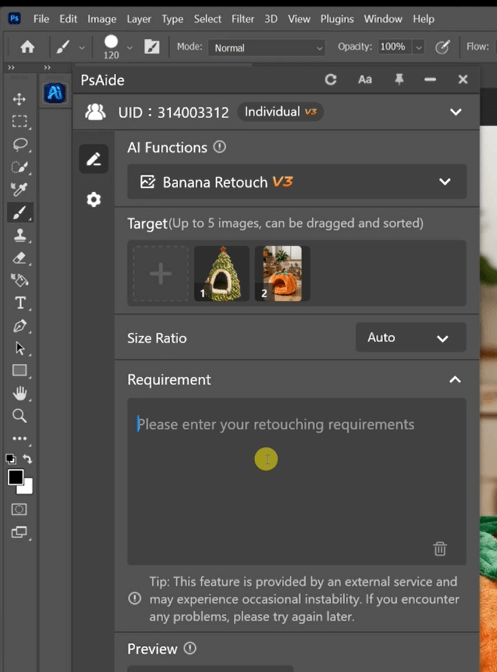Screen dimensions: 497x672
Task: Open the Filter menu
Action: pyautogui.click(x=243, y=19)
